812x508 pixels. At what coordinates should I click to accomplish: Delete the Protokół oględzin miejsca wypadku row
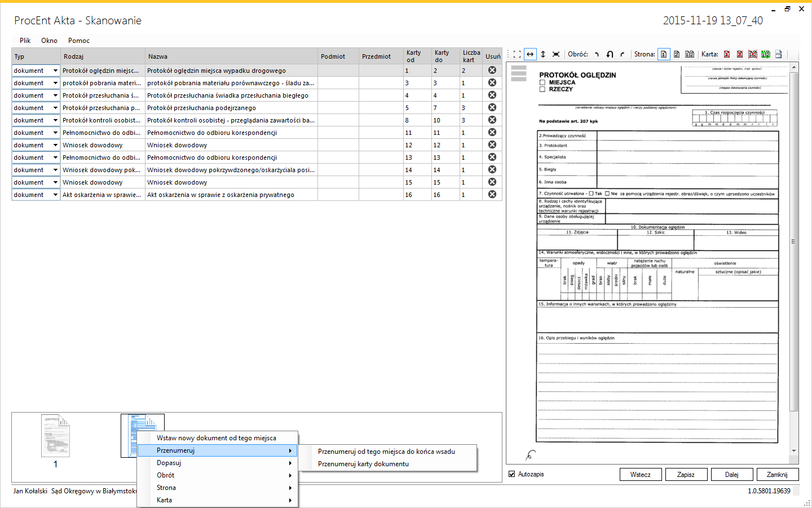(492, 70)
